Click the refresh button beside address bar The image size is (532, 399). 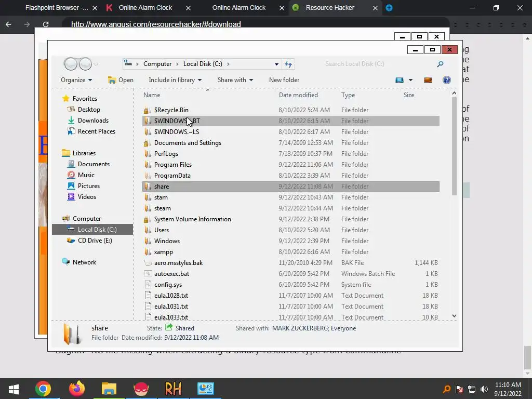288,64
